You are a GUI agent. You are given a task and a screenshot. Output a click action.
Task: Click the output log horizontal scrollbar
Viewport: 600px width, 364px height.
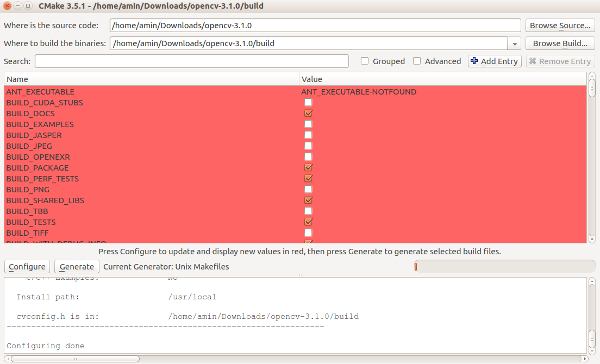(75, 359)
